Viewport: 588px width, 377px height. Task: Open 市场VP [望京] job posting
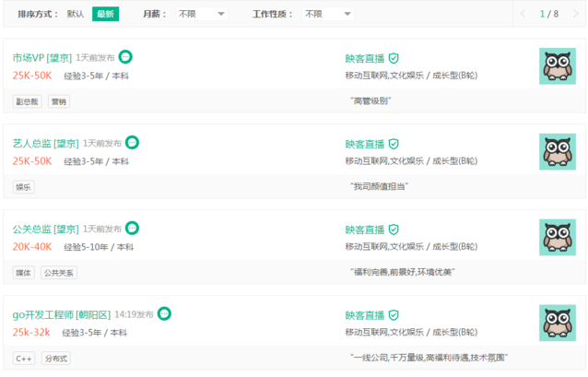[48, 58]
